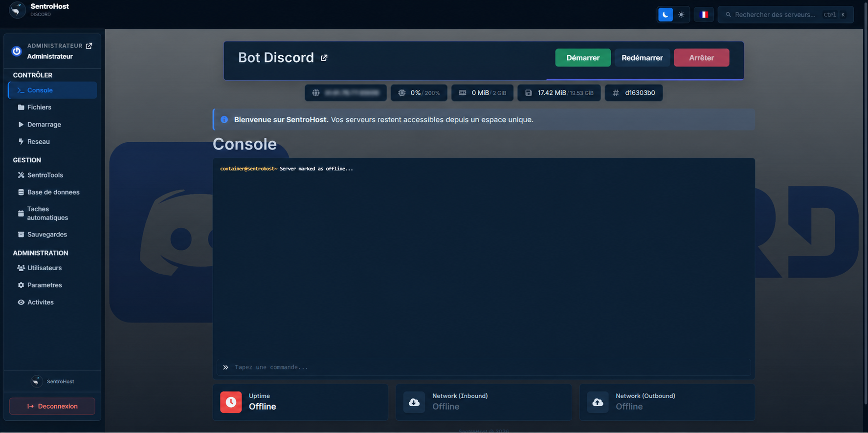Click the Console terminal prompt icon
This screenshot has height=433, width=868.
point(21,90)
